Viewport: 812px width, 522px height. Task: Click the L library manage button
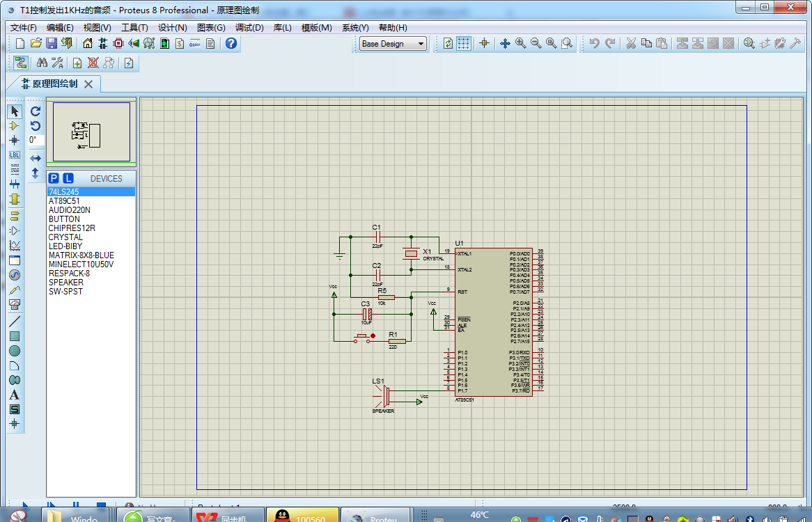point(68,178)
